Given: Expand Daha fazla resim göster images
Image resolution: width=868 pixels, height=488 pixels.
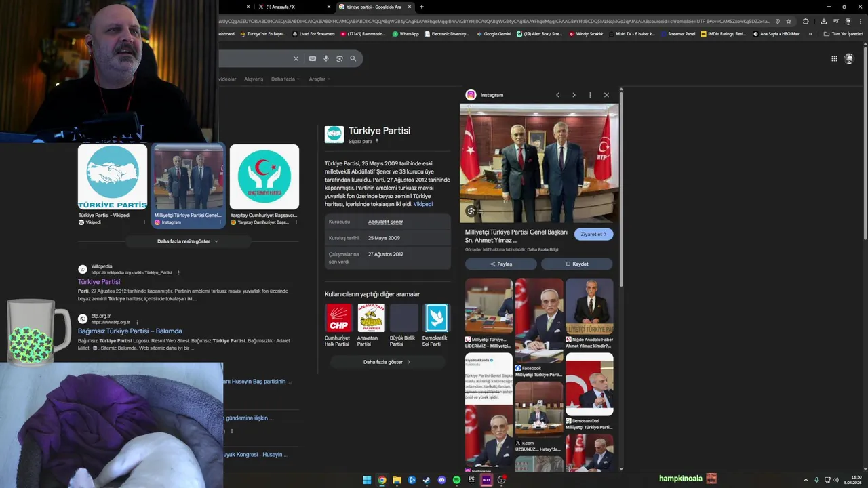Looking at the screenshot, I should [x=188, y=241].
